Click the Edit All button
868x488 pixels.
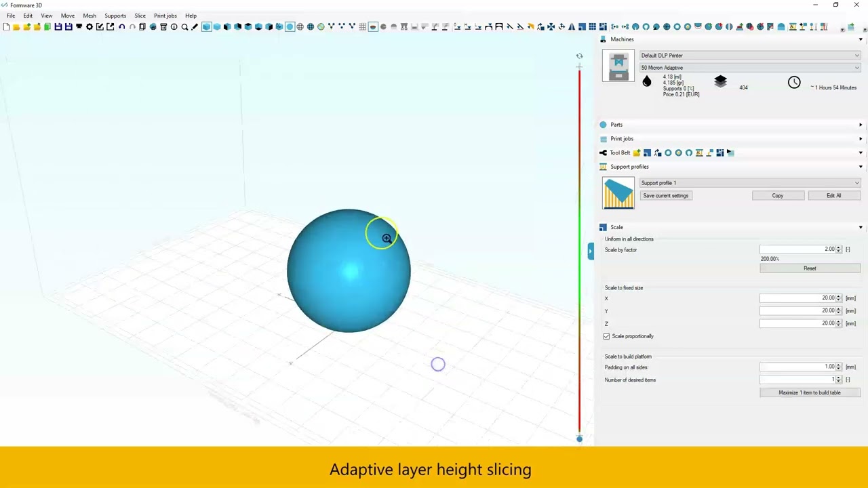(x=834, y=196)
